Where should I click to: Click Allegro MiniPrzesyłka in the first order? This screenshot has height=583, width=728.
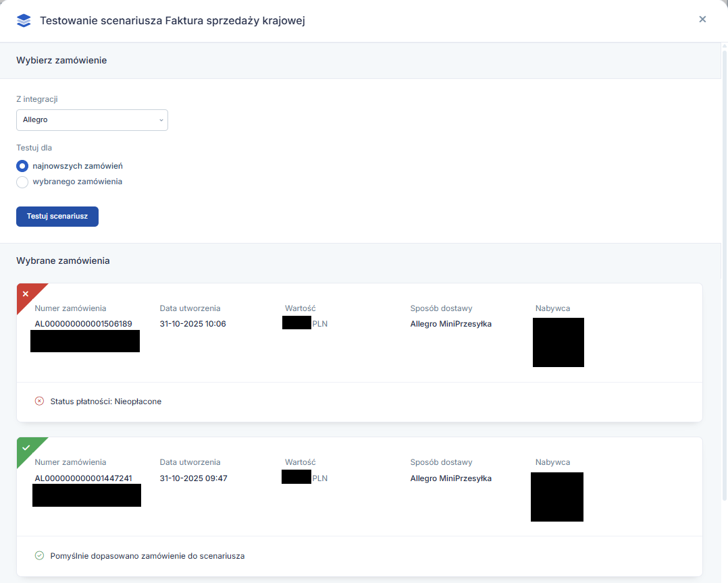pyautogui.click(x=450, y=324)
